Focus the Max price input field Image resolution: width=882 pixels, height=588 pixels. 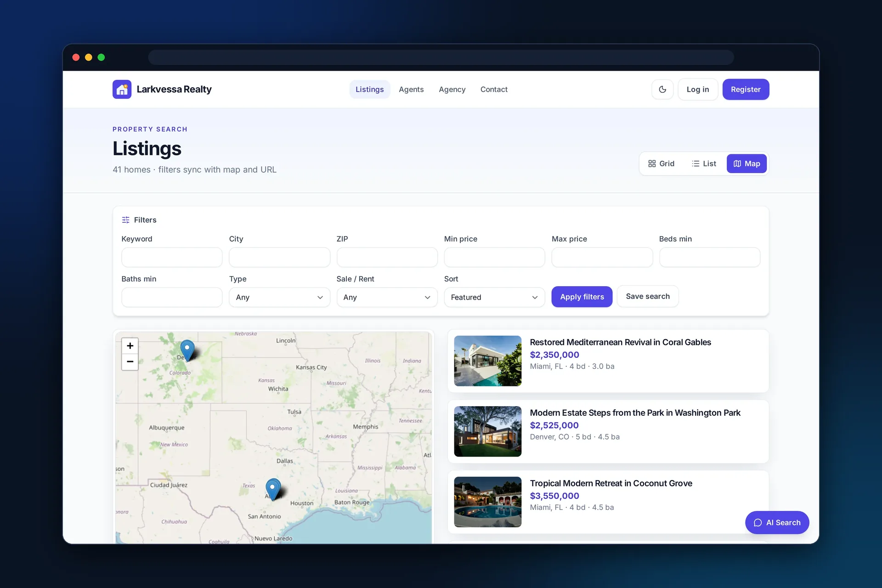602,257
